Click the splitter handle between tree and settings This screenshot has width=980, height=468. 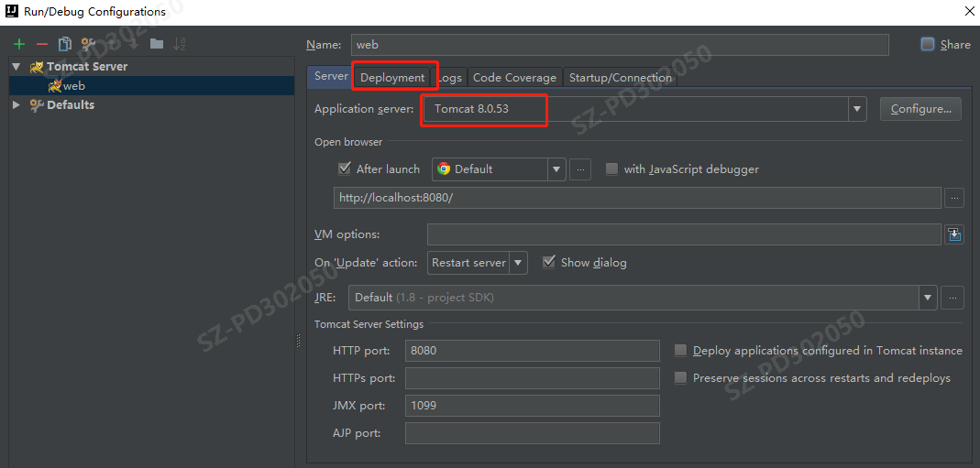(299, 341)
